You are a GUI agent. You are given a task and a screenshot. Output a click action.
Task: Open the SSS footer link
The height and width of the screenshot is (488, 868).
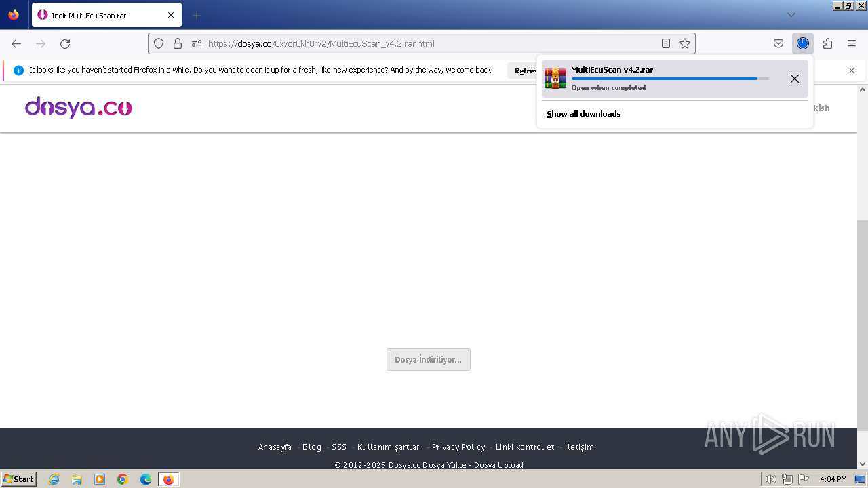pyautogui.click(x=339, y=447)
